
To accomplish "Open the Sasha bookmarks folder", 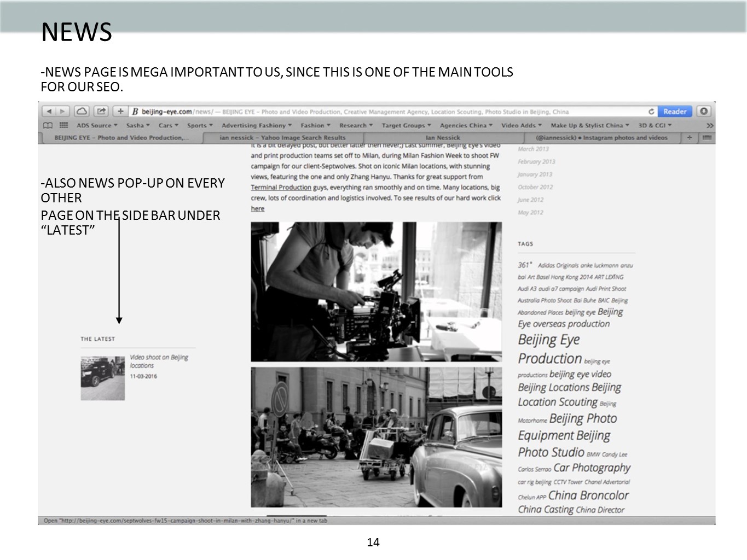I will pyautogui.click(x=138, y=125).
